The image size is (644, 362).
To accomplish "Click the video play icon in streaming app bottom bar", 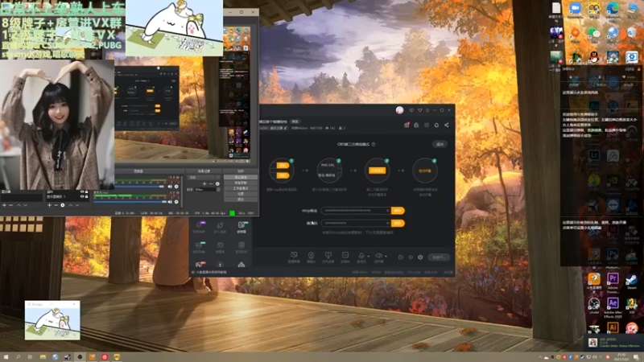I will point(345,255).
